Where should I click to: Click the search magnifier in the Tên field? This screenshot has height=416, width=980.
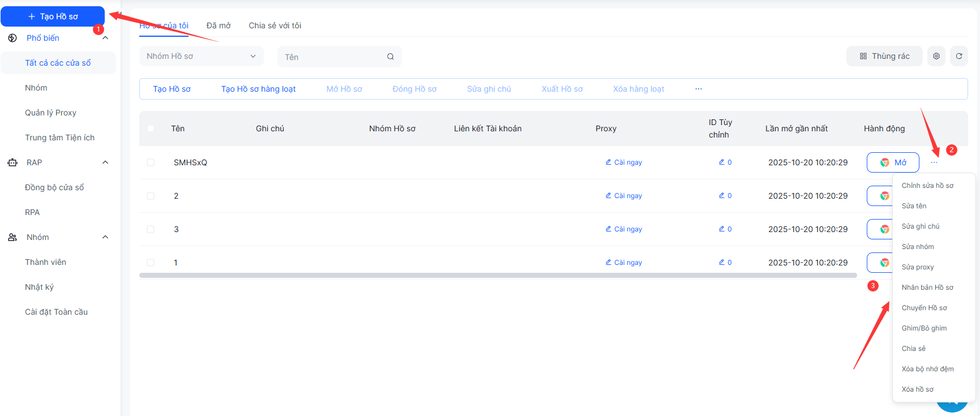click(x=390, y=57)
